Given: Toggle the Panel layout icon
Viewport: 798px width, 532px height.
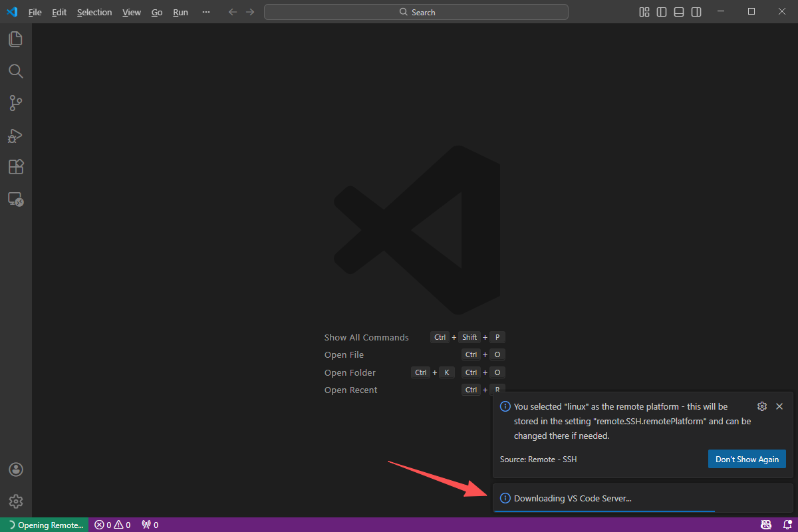Looking at the screenshot, I should [678, 11].
